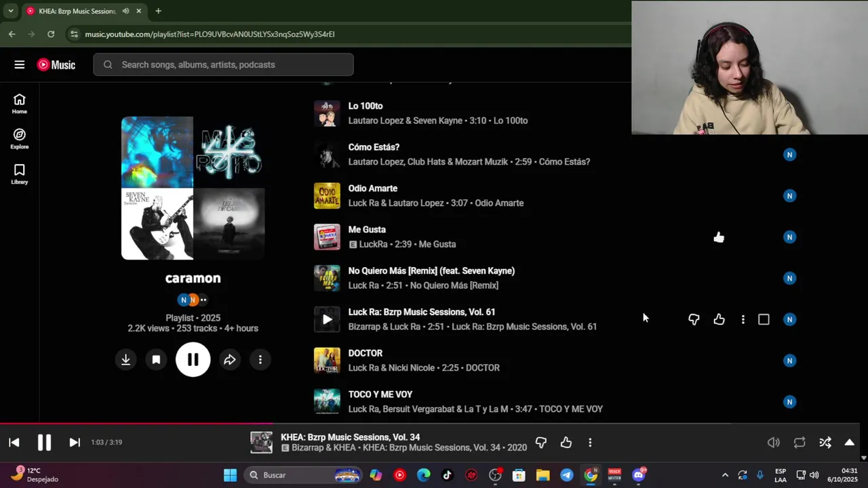Download the caramon playlist

tap(125, 360)
